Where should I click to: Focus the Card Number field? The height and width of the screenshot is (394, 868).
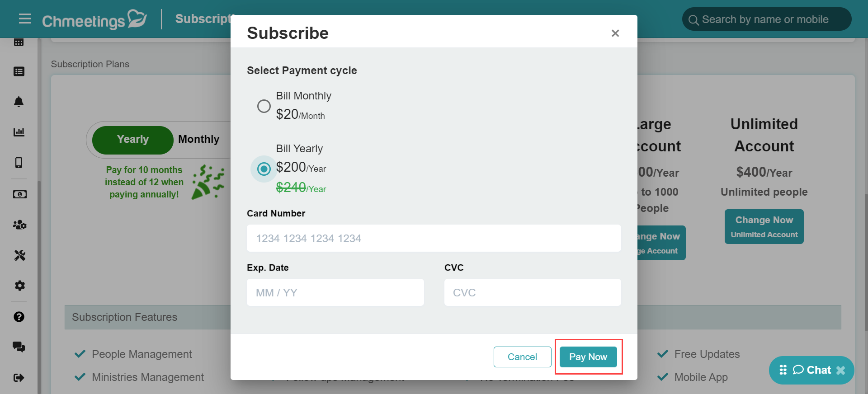coord(434,238)
